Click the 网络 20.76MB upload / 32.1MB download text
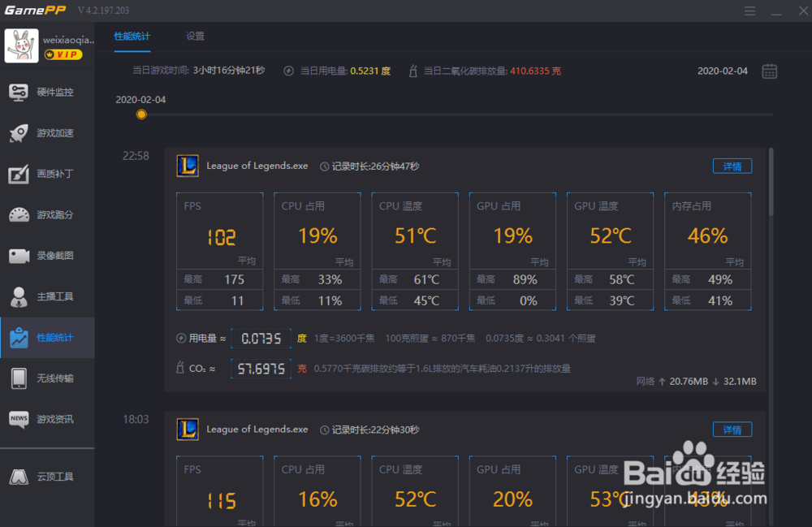This screenshot has height=527, width=812. [x=696, y=382]
